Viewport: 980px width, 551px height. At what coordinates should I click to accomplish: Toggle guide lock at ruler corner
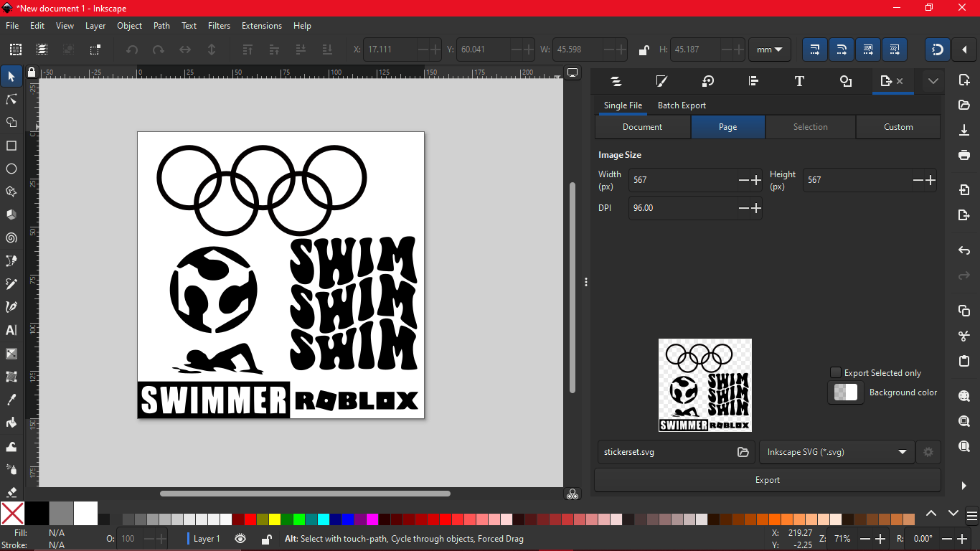31,72
